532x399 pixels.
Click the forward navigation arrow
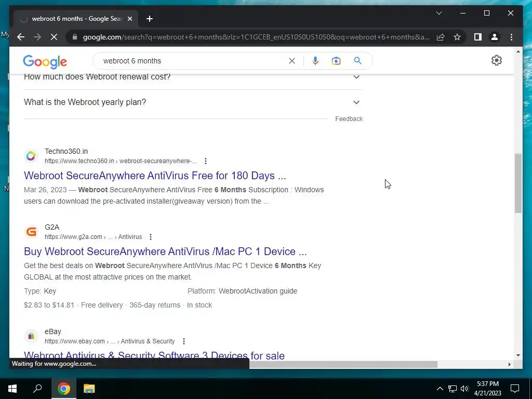[x=37, y=37]
